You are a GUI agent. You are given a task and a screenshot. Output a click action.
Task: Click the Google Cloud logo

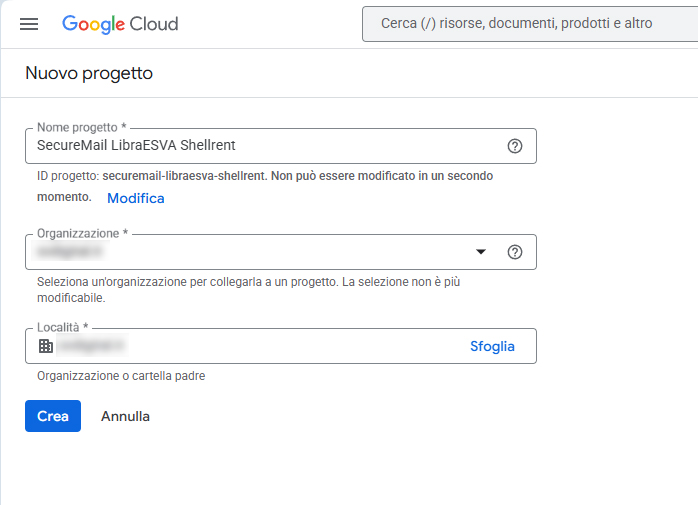120,24
